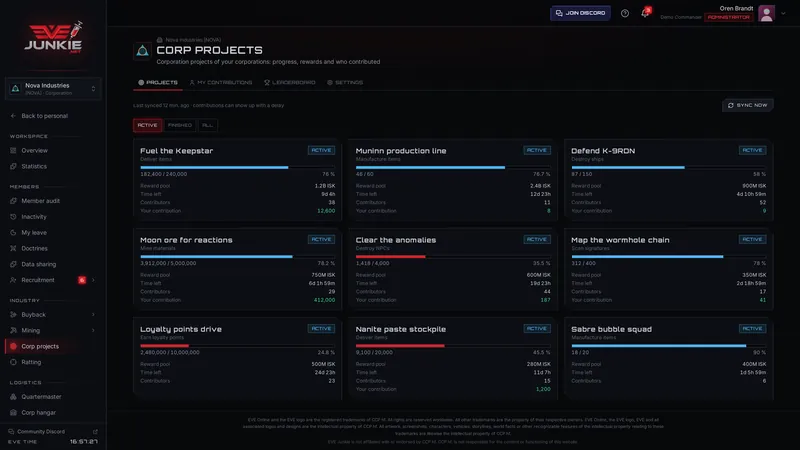This screenshot has height=450, width=800.
Task: Click the Member audit sidebar icon
Action: [x=13, y=201]
